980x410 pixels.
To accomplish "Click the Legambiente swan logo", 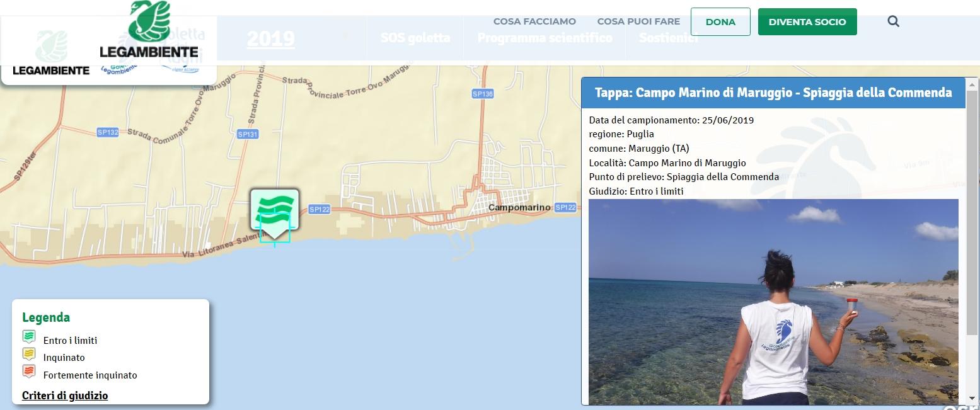I will [x=149, y=30].
